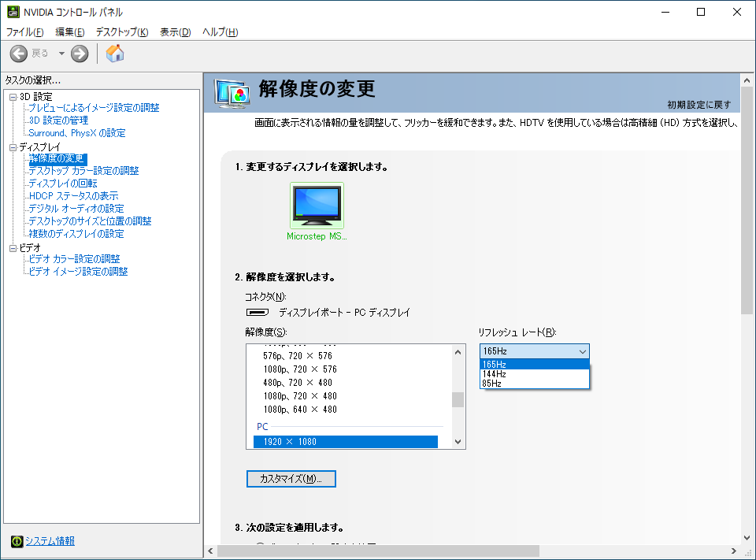Open ビデオ カラー設定の調整
The height and width of the screenshot is (560, 756).
(x=74, y=259)
